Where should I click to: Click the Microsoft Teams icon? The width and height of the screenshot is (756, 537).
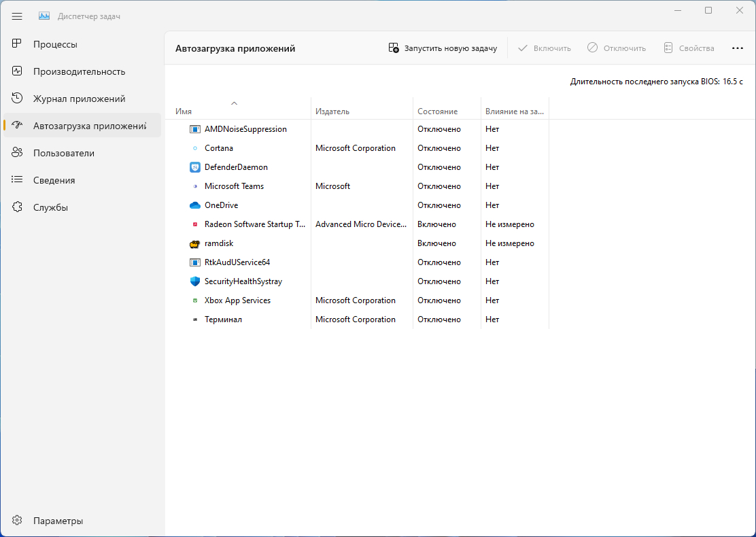click(x=195, y=186)
